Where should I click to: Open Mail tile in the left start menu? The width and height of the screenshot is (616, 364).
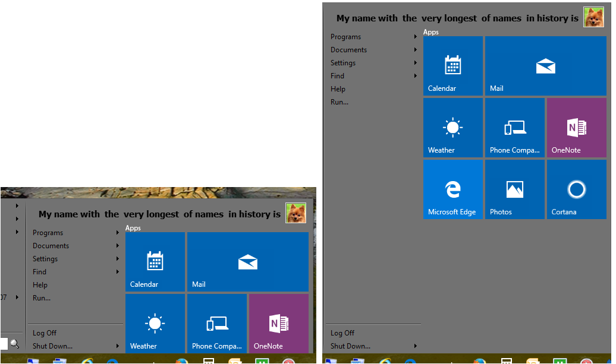tap(247, 262)
